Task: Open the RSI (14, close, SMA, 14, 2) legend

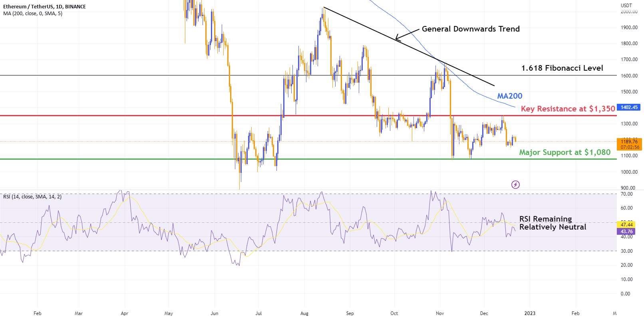Action: 32,197
